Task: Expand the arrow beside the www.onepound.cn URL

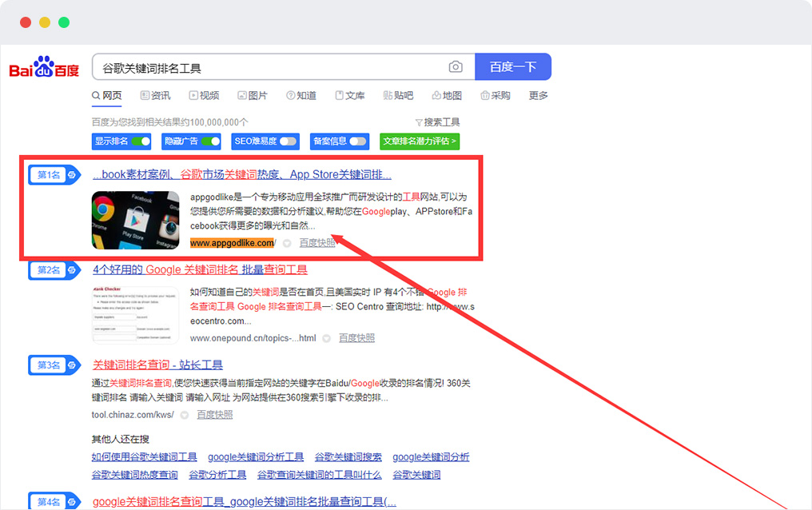Action: (x=326, y=339)
